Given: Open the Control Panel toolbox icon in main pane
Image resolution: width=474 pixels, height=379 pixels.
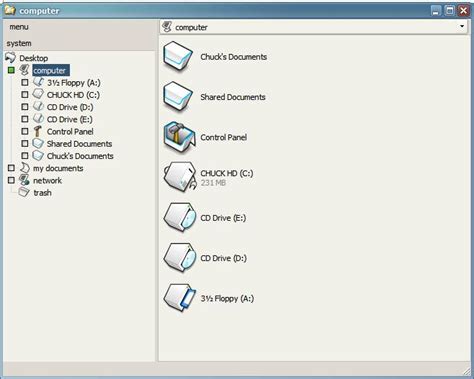Looking at the screenshot, I should click(179, 137).
